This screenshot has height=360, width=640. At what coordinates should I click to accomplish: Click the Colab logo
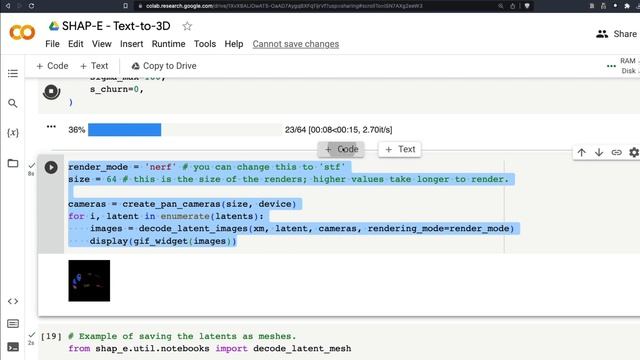pos(22,32)
